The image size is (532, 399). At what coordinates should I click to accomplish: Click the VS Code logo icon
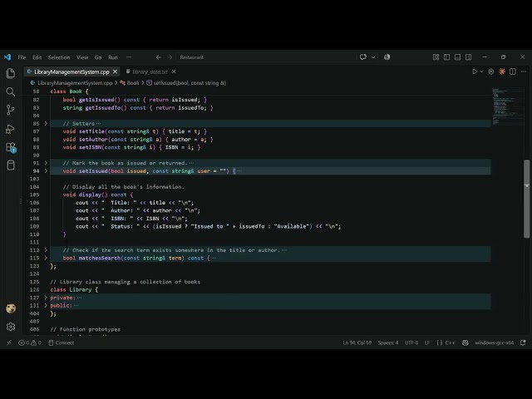(7, 57)
